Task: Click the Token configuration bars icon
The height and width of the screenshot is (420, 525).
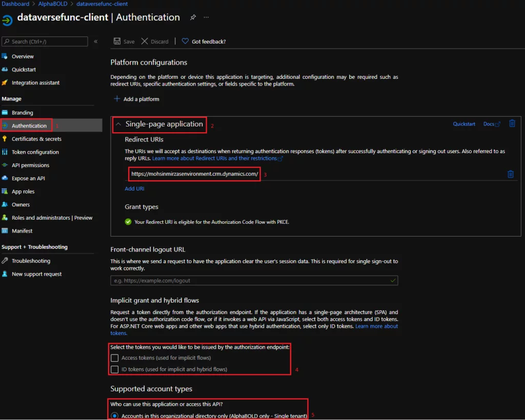Action: (5, 152)
